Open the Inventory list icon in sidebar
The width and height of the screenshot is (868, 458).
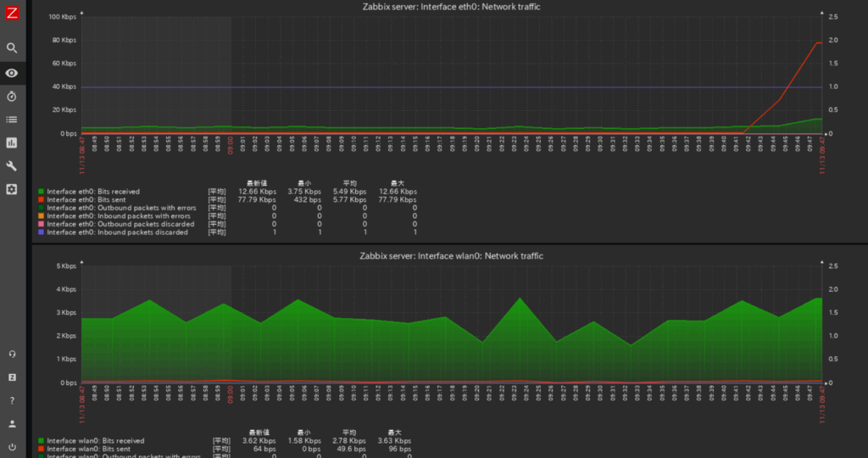tap(12, 120)
